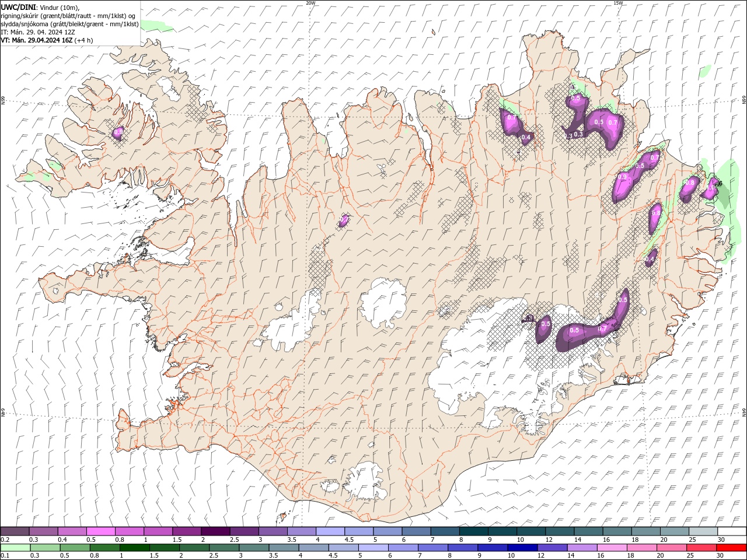Click the 0.9 snowfall value in the Westfjords
Screen dimensions: 747x560
[x=118, y=132]
